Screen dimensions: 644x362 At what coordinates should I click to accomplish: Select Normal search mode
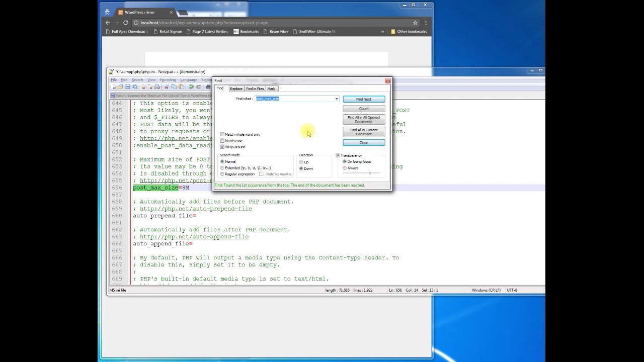pyautogui.click(x=222, y=161)
